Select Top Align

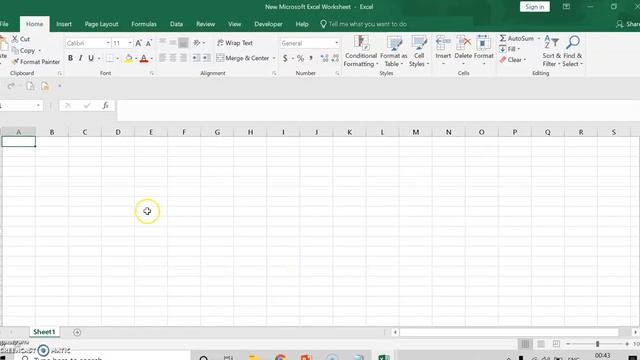(x=162, y=42)
